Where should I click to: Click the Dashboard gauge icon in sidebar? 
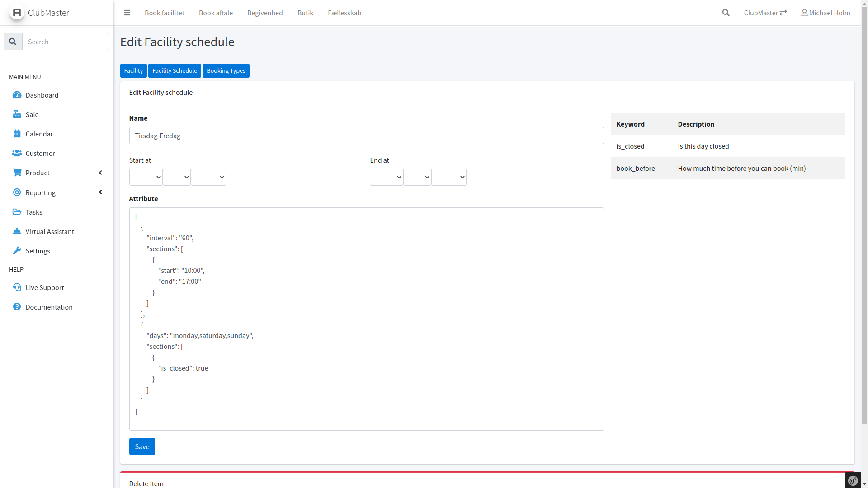(x=17, y=95)
